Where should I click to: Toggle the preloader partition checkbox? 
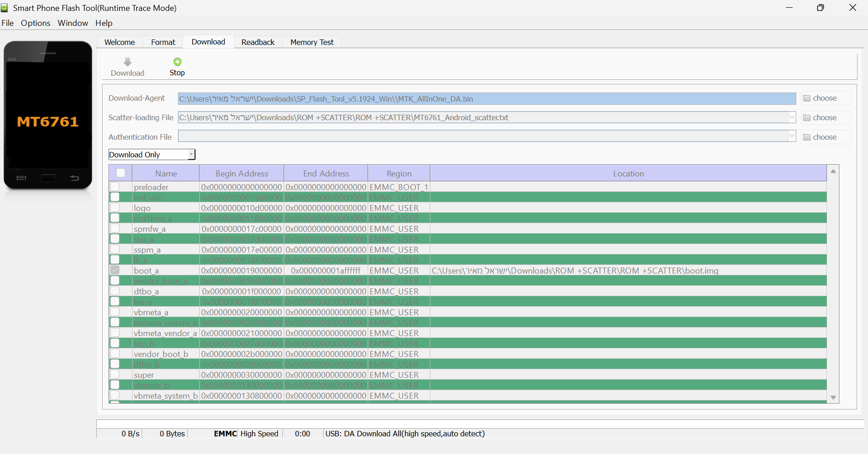pyautogui.click(x=115, y=187)
